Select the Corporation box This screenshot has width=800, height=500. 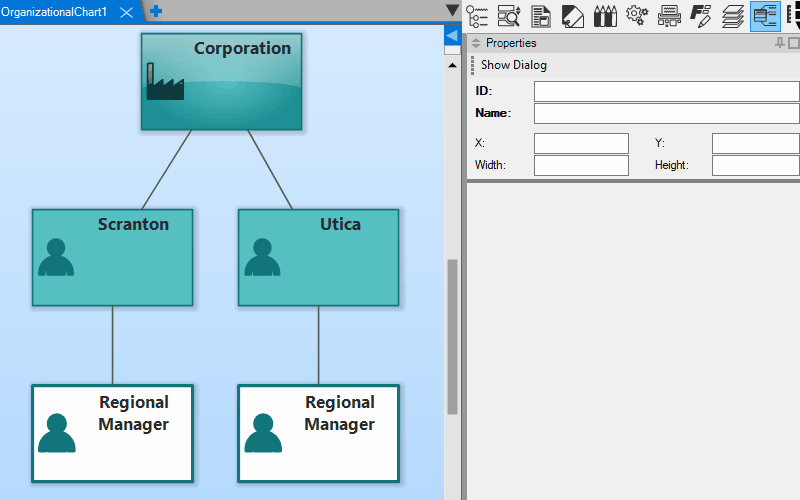coord(221,81)
